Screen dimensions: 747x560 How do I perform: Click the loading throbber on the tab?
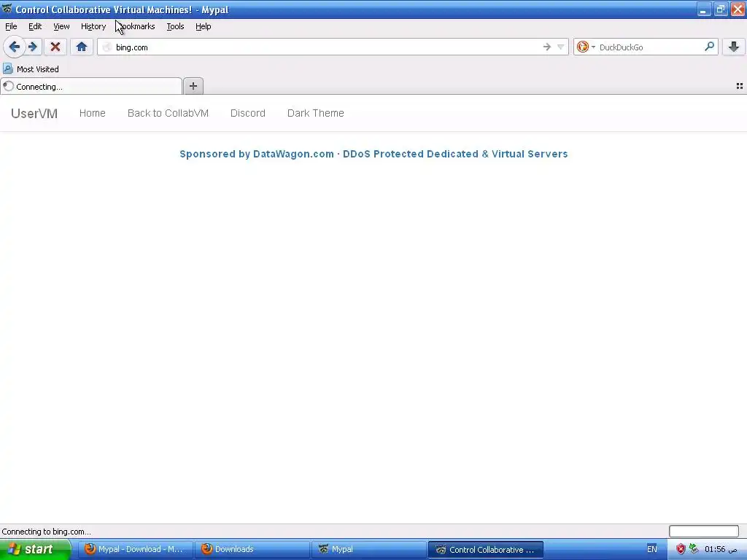[x=8, y=86]
